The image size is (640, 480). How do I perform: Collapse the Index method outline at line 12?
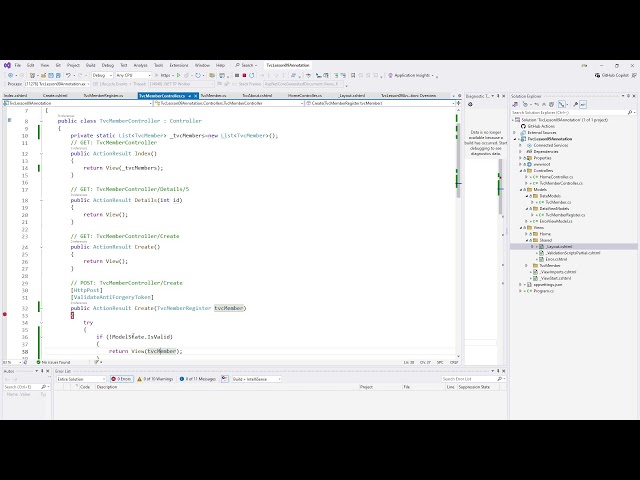41,154
